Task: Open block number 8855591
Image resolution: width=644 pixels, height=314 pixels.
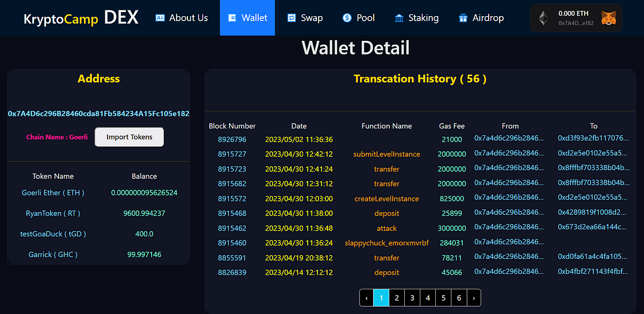Action: [x=232, y=258]
